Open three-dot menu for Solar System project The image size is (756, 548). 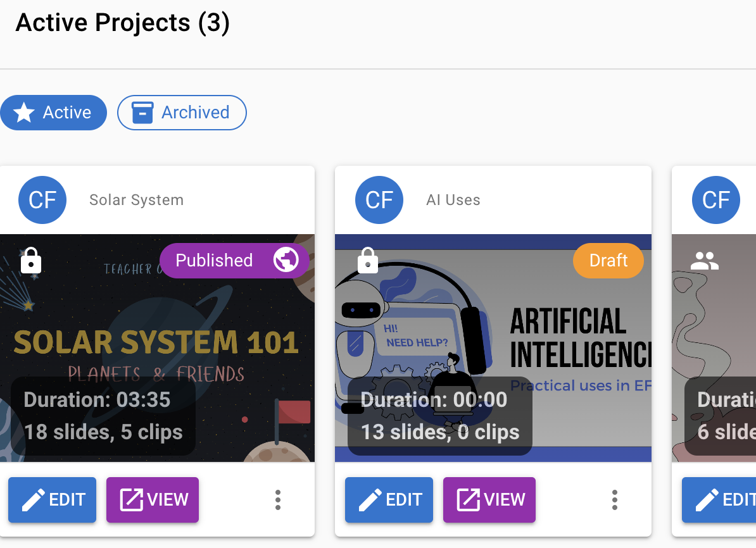(x=278, y=500)
